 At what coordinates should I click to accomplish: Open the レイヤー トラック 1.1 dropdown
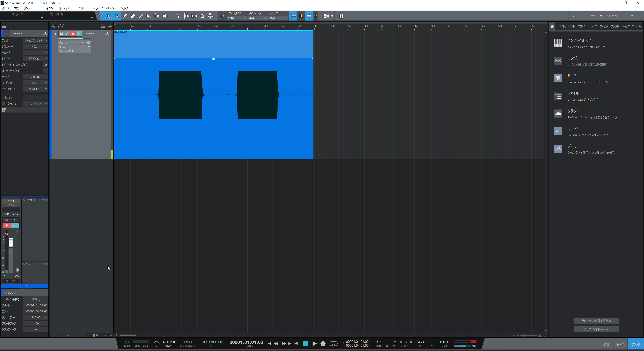click(36, 59)
